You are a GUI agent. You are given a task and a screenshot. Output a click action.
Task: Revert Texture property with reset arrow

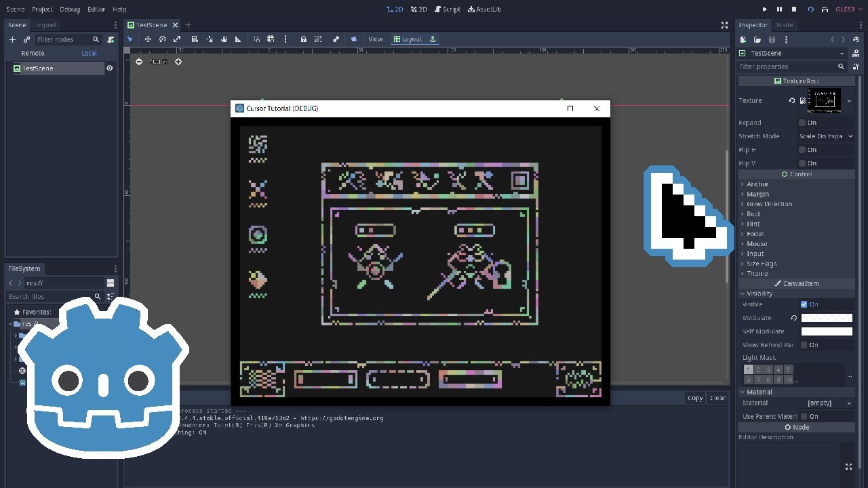pos(792,101)
